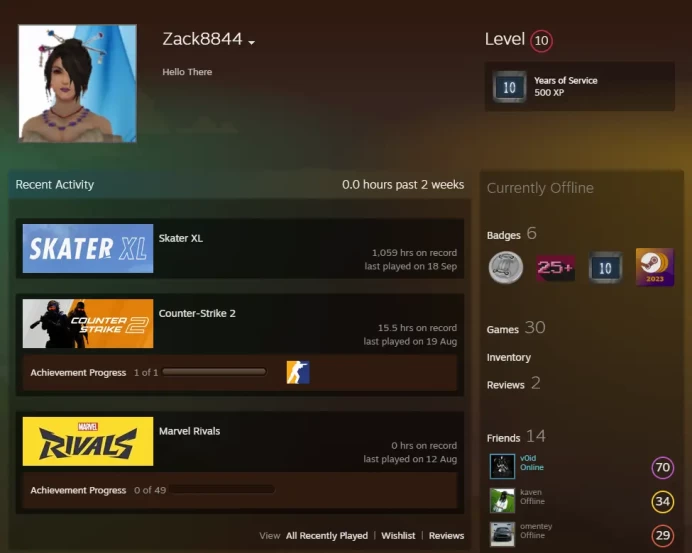
Task: Open the Reviews link under Recent Activity
Action: [x=446, y=535]
